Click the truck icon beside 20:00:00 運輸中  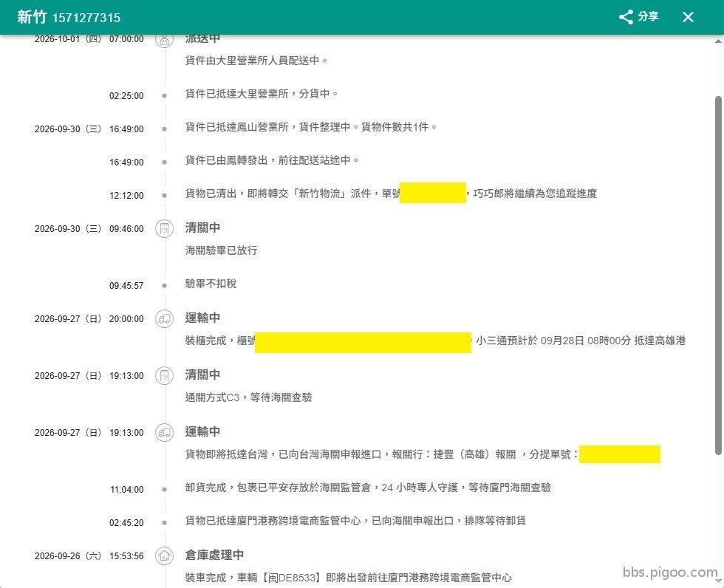[x=164, y=318]
